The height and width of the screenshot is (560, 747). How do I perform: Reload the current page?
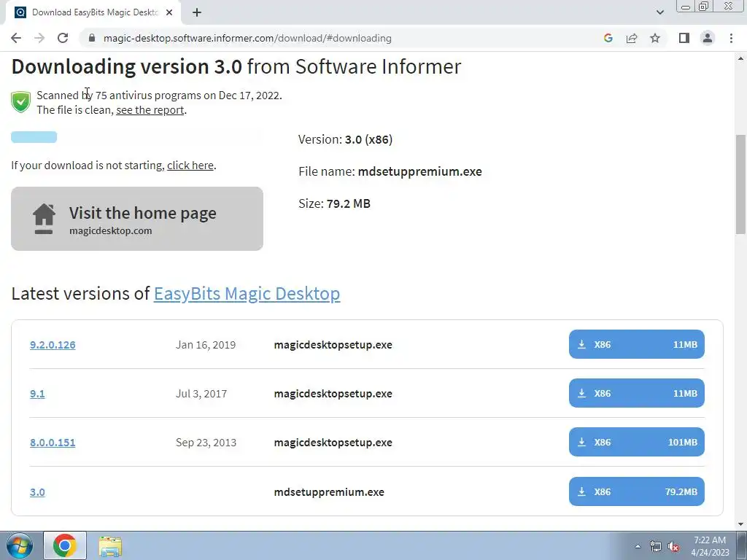(x=63, y=38)
